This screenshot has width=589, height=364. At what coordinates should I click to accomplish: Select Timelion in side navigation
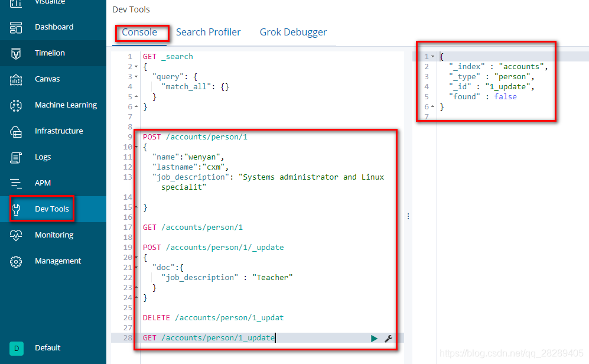point(50,53)
